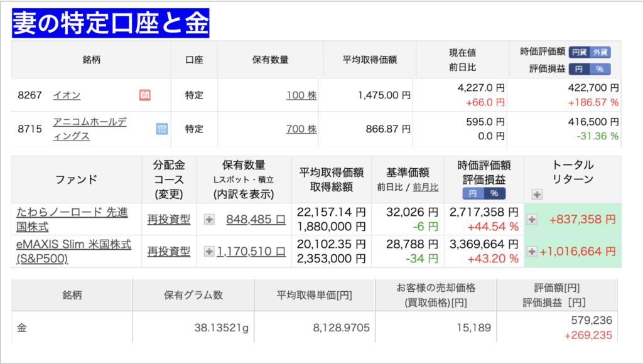
Task: Click gold holding 38.13521g
Action: 222,328
